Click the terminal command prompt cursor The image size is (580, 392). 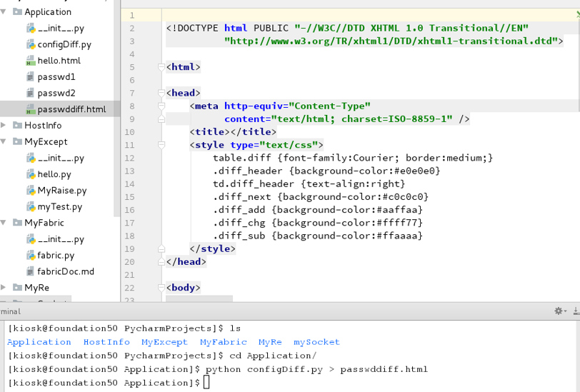click(206, 383)
